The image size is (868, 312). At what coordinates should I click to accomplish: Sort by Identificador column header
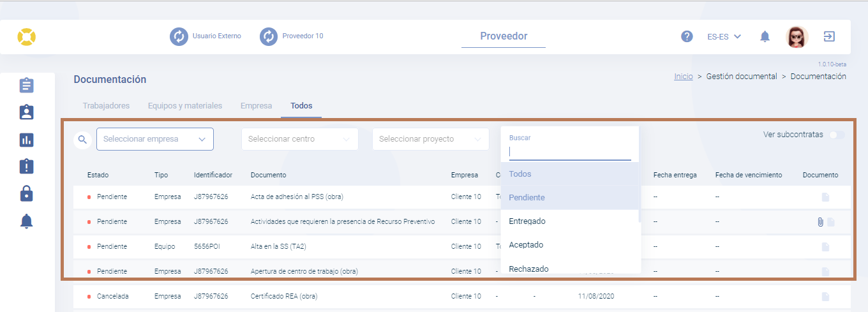click(x=213, y=175)
